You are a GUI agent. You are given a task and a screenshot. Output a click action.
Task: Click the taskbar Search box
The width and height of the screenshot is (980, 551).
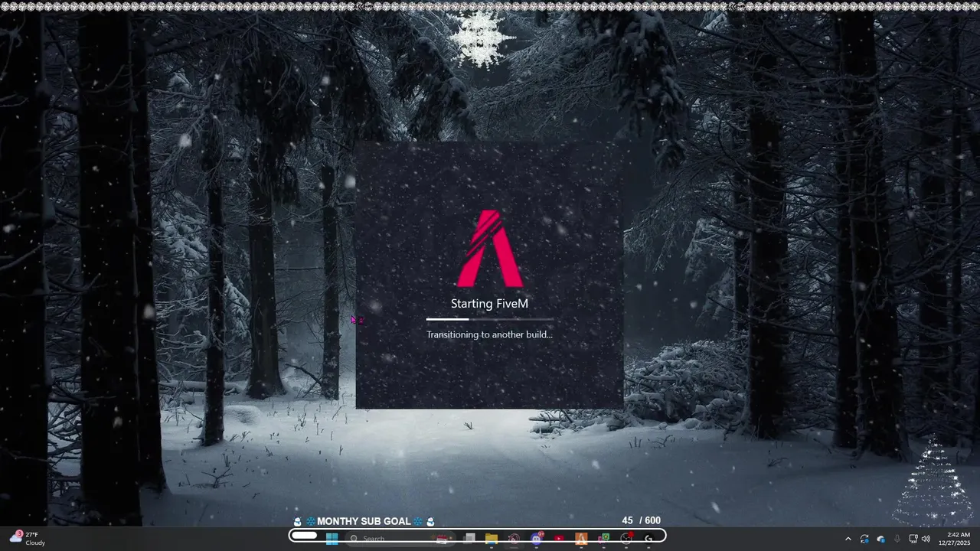point(400,539)
